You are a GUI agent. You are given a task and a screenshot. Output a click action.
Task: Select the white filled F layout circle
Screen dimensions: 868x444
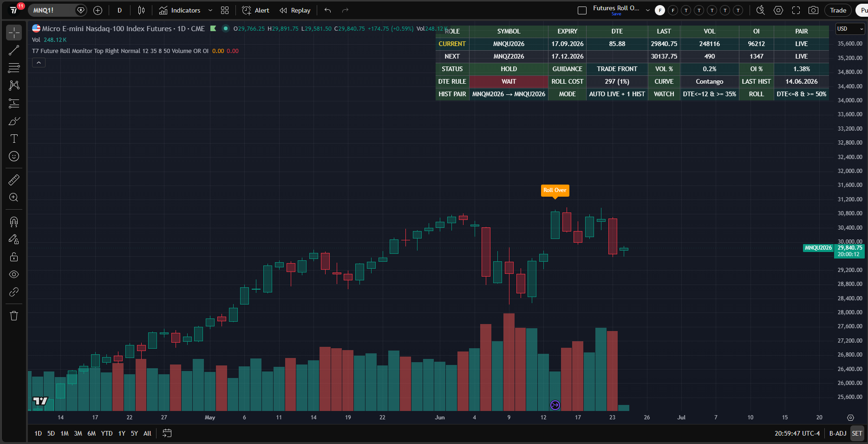pos(660,10)
